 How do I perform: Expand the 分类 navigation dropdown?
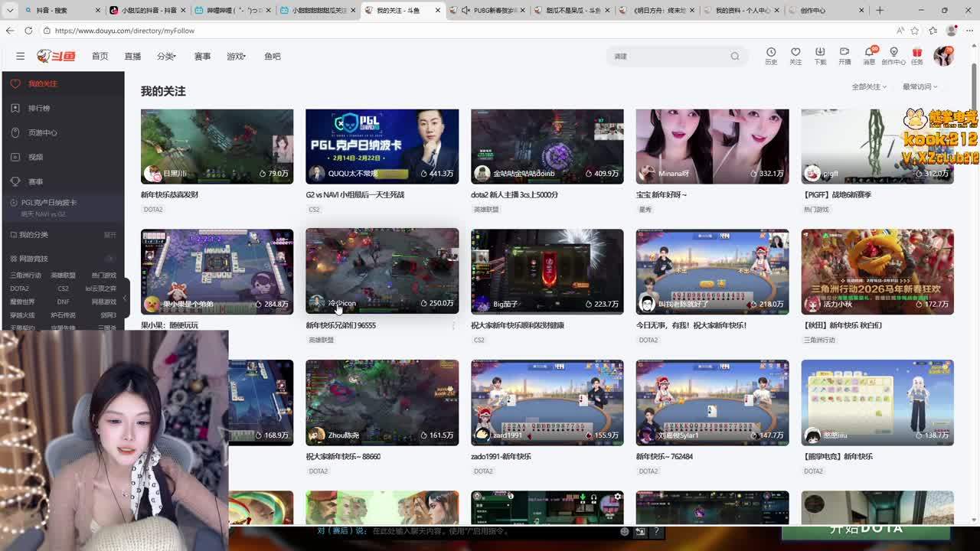coord(166,56)
